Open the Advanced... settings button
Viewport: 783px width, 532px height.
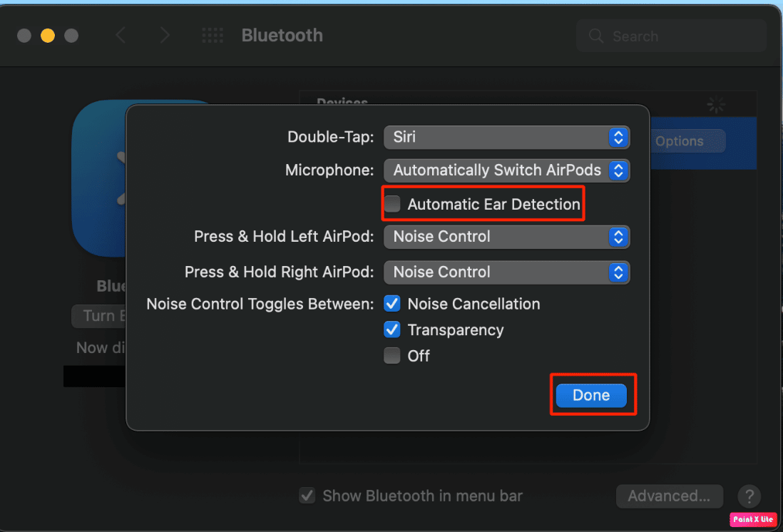click(669, 496)
